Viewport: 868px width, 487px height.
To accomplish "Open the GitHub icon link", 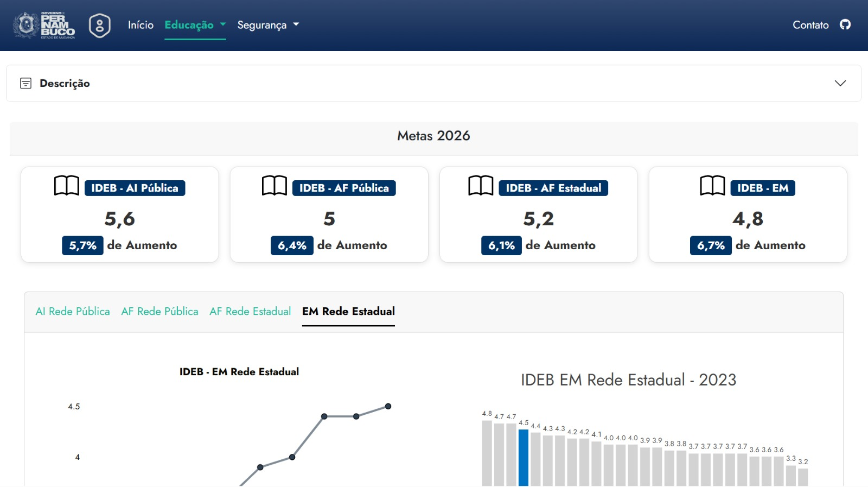I will point(845,24).
